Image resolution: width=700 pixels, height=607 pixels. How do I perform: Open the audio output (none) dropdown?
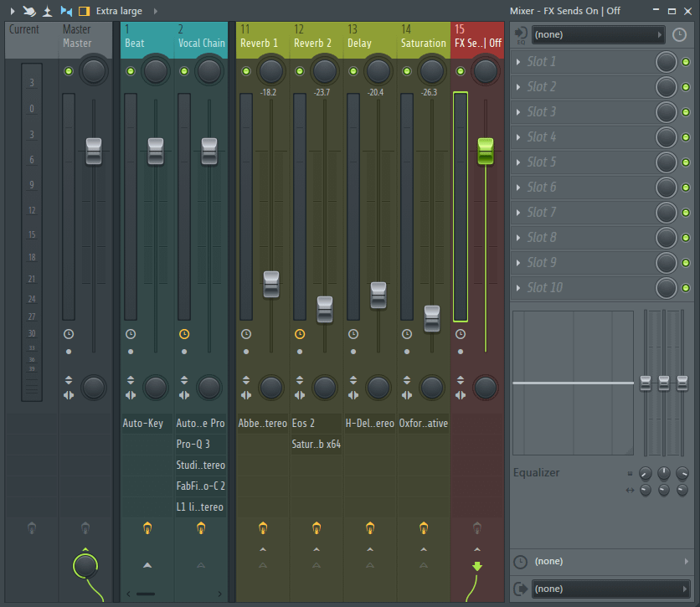(x=610, y=589)
